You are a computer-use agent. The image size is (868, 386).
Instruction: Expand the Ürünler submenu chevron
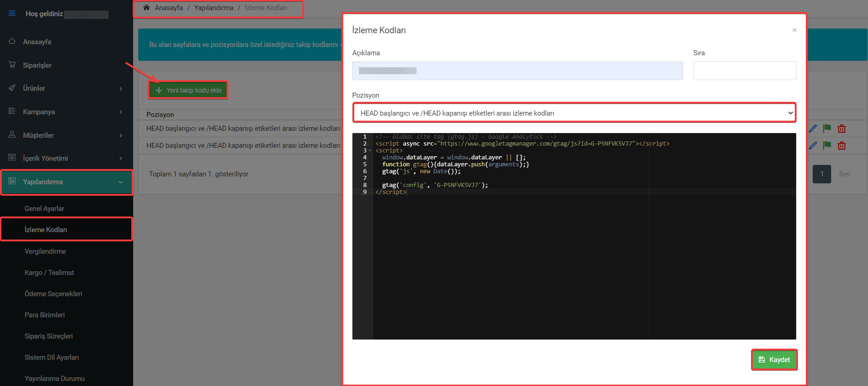(121, 88)
